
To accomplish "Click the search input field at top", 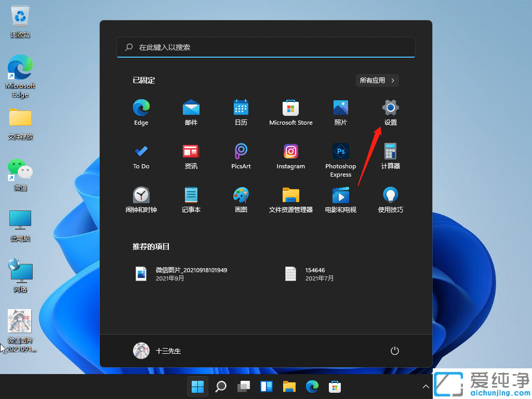I will [x=266, y=47].
